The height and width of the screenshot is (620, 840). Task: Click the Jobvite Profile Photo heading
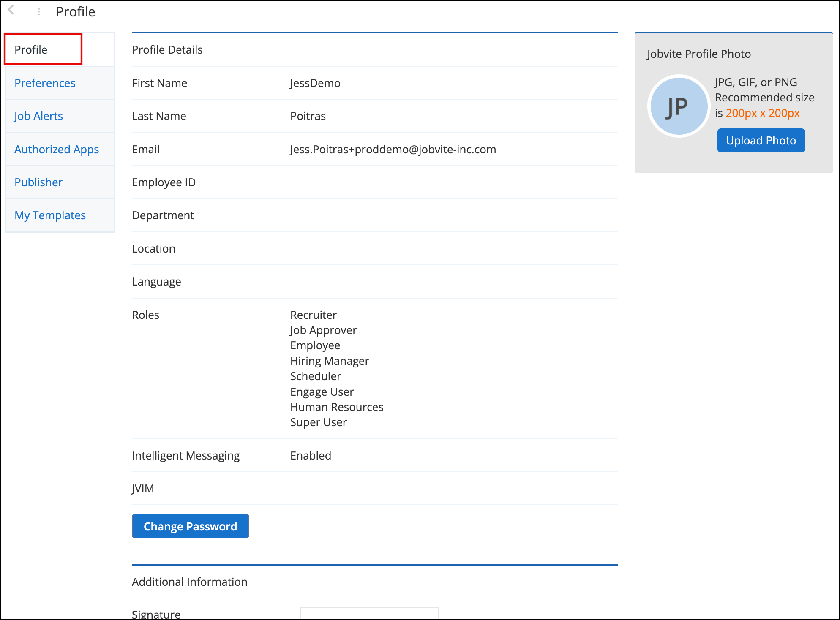699,54
